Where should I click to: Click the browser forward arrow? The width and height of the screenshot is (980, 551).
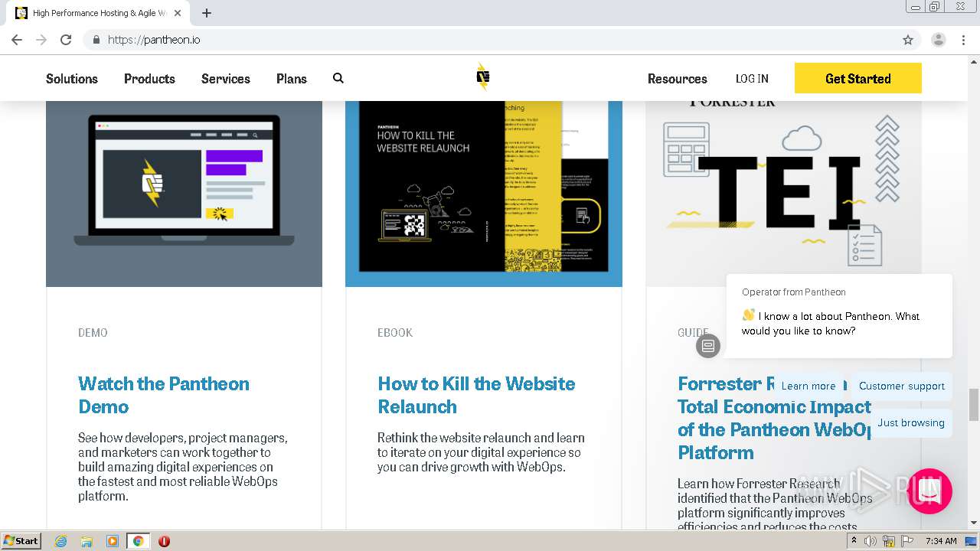click(41, 40)
